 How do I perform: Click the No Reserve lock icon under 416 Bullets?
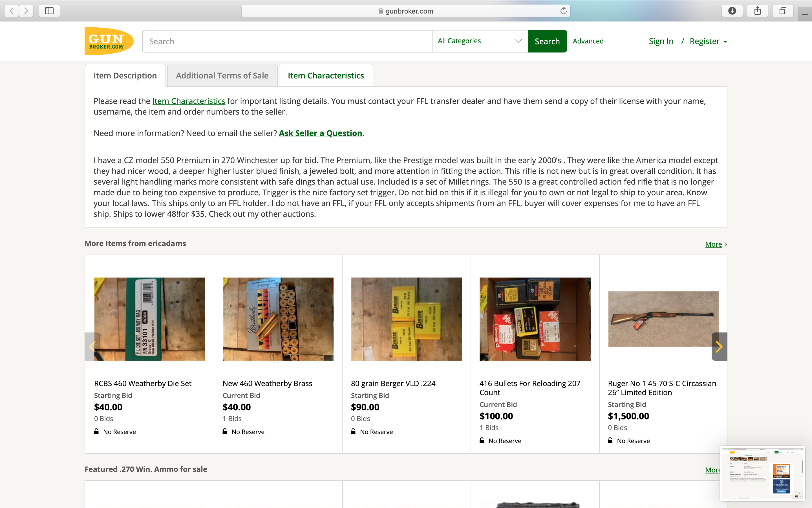482,440
